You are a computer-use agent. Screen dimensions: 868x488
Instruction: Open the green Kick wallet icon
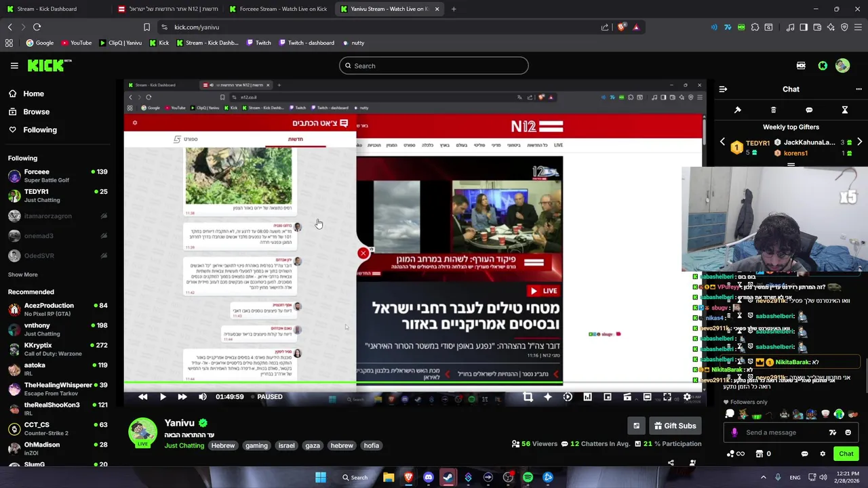point(823,66)
